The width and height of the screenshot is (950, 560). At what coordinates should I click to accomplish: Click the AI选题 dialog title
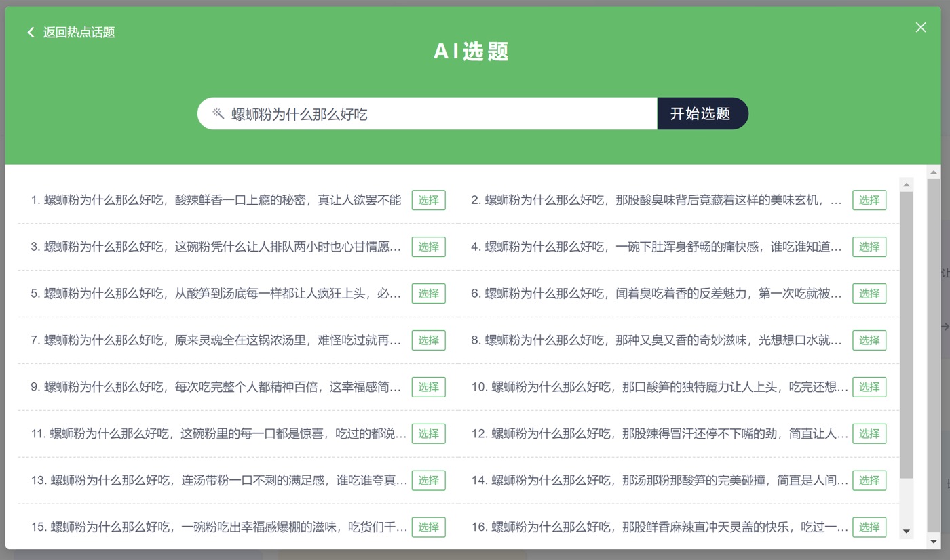(472, 52)
